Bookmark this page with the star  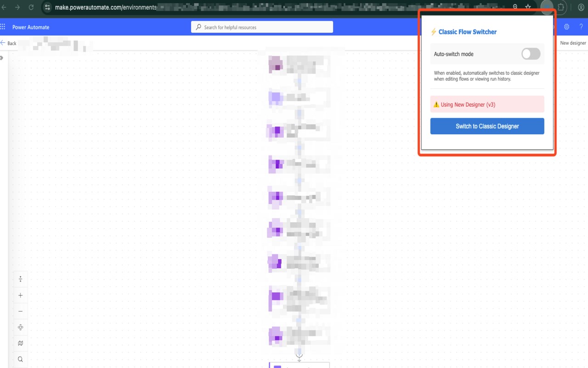(x=528, y=7)
